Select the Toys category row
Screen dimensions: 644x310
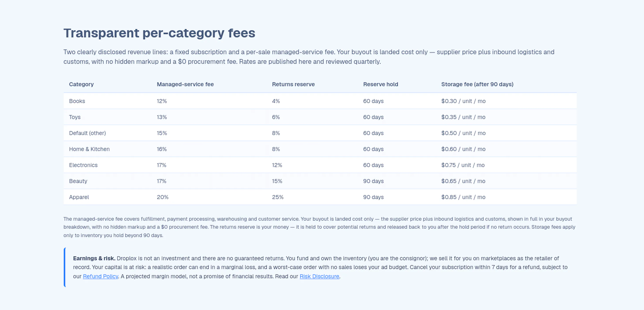(320, 117)
